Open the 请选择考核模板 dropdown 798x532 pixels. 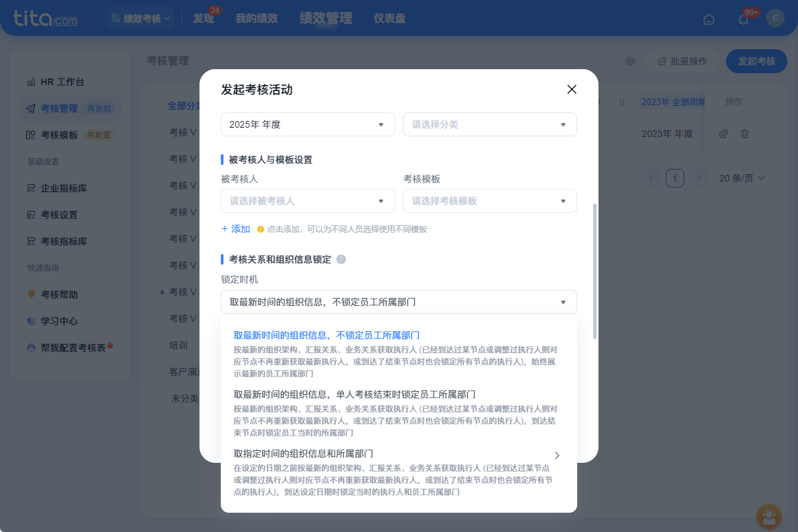[489, 201]
